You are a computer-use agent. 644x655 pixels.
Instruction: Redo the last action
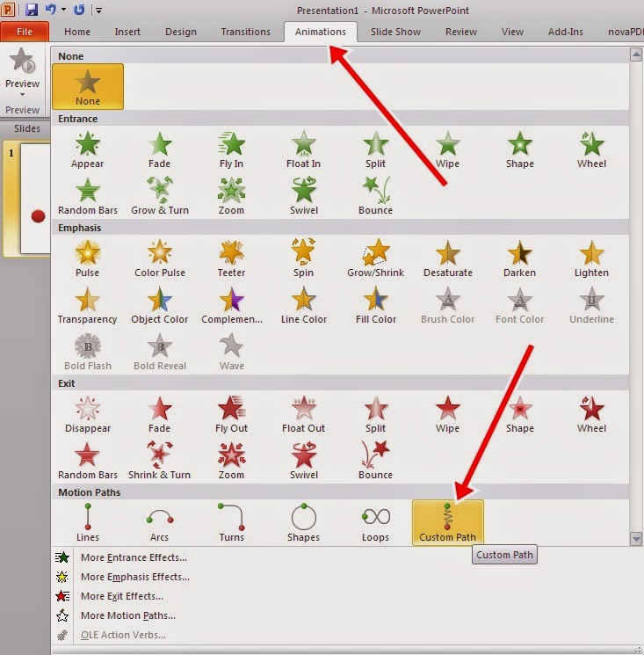[x=79, y=9]
